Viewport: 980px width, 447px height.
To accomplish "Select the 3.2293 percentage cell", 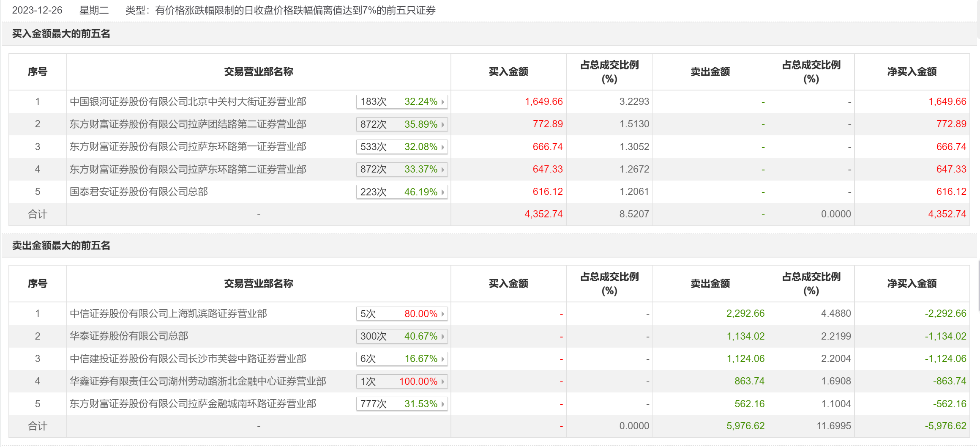I will [x=634, y=101].
